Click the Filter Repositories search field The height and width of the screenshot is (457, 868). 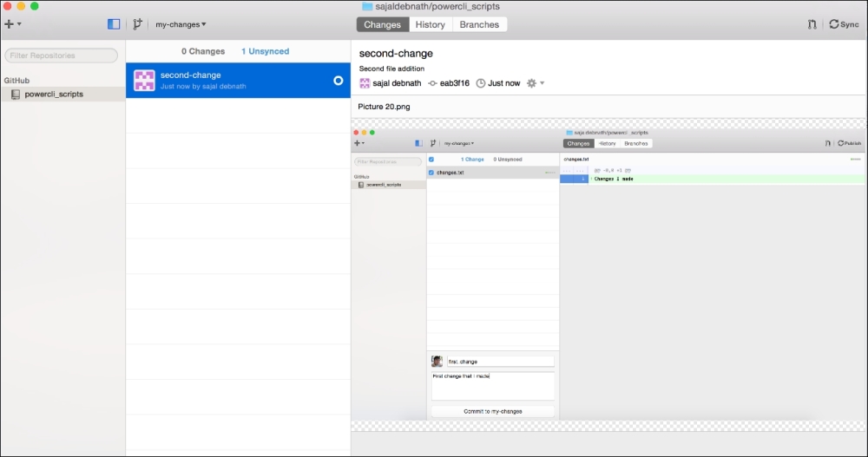[x=62, y=55]
